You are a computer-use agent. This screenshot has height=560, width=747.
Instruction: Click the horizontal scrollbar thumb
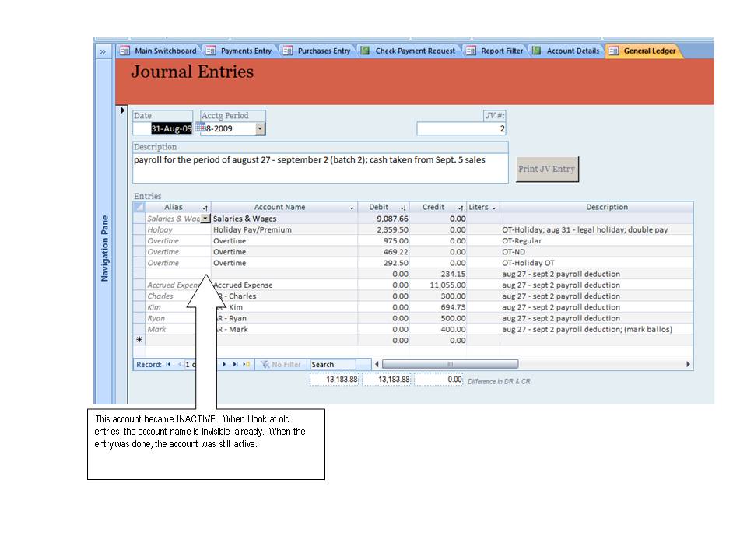pos(450,364)
